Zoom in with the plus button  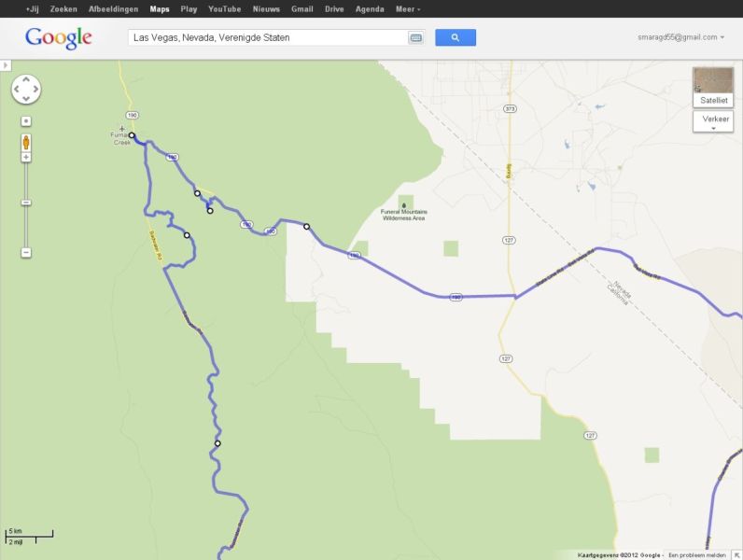tap(26, 157)
